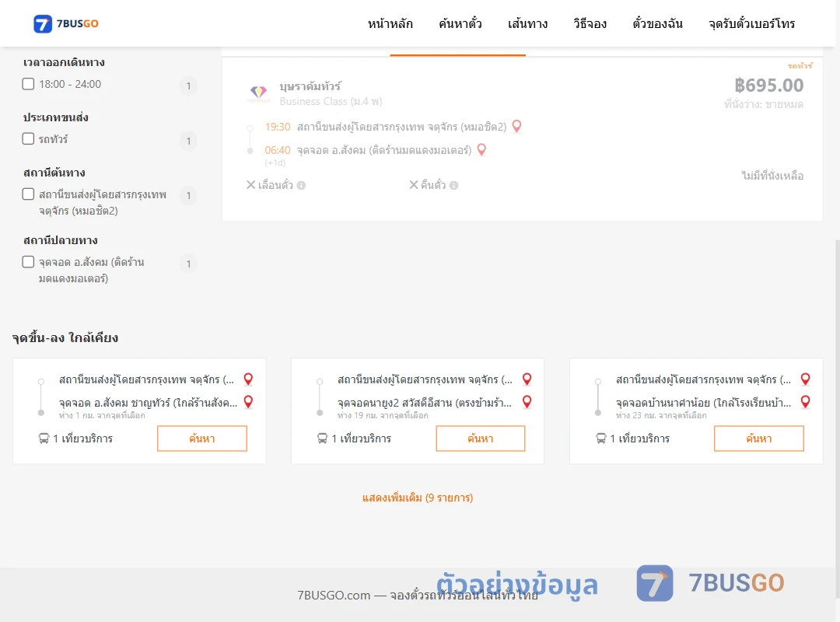The height and width of the screenshot is (622, 840).
Task: Click the บุษราคัมทัวร์ operator name
Action: 310,86
